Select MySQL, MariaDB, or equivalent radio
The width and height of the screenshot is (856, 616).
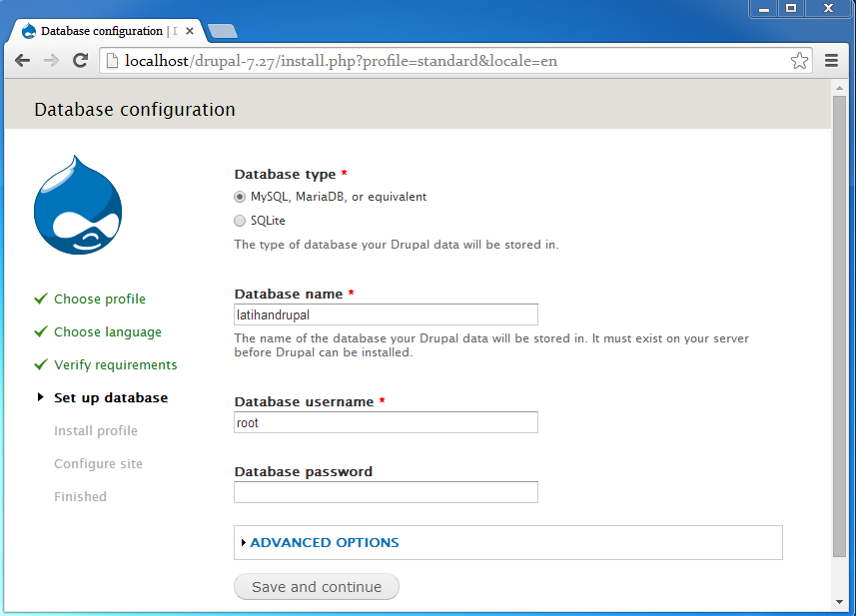tap(240, 197)
